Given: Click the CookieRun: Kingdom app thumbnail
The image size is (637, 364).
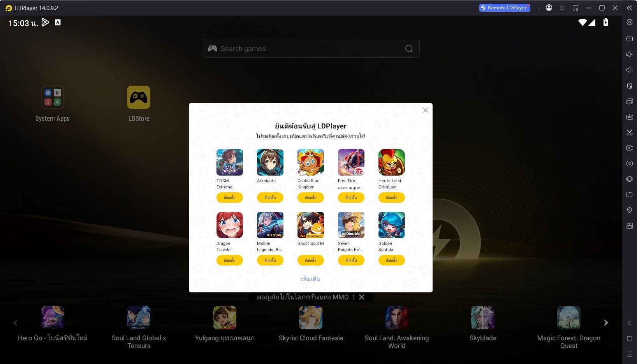Looking at the screenshot, I should pos(311,162).
